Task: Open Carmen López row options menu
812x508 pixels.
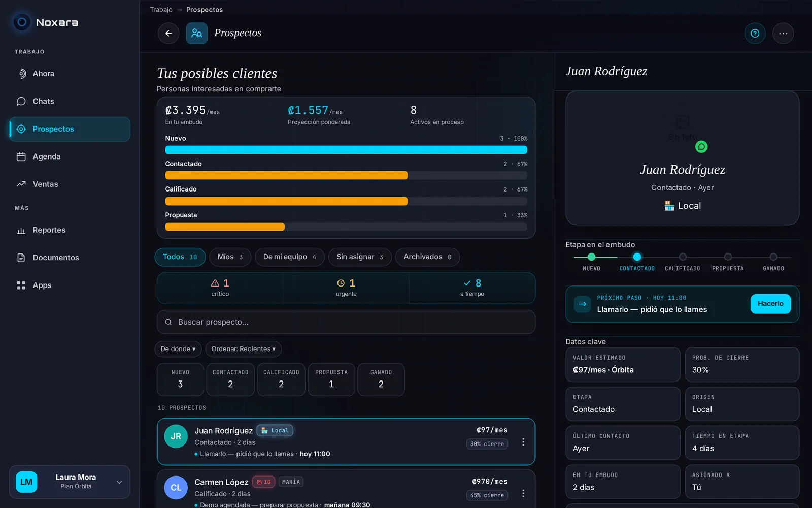Action: (x=523, y=493)
